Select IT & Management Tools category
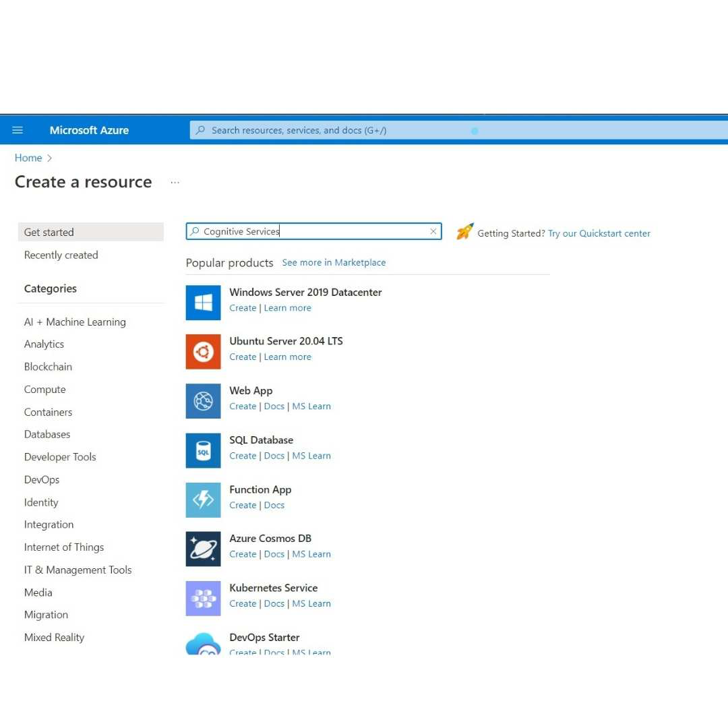The image size is (728, 728). [x=78, y=570]
